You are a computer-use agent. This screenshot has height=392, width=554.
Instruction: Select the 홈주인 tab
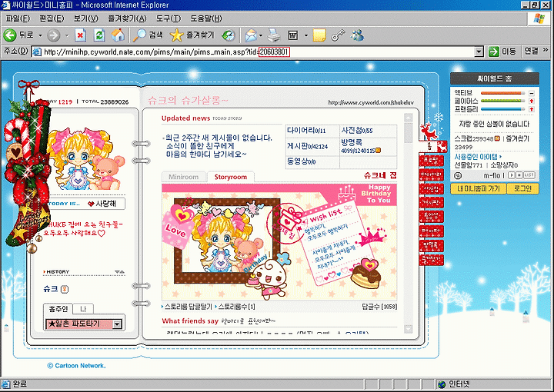(x=58, y=309)
